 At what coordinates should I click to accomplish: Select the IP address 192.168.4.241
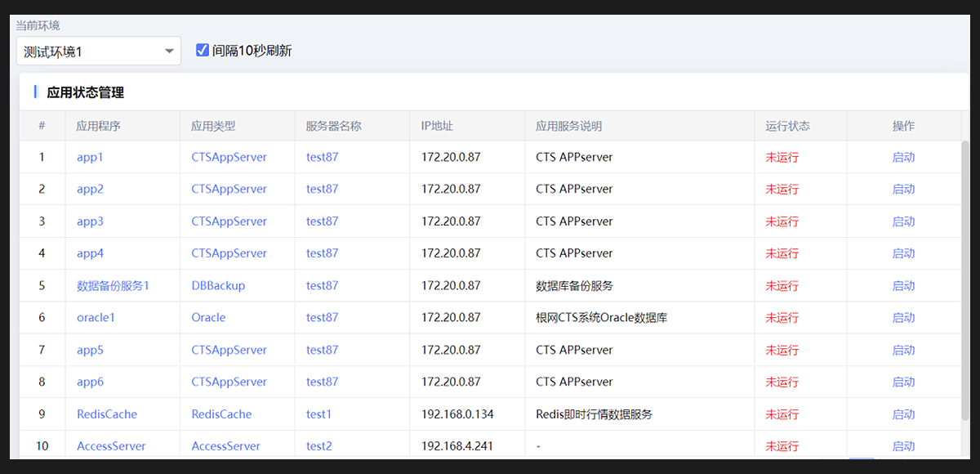click(458, 446)
